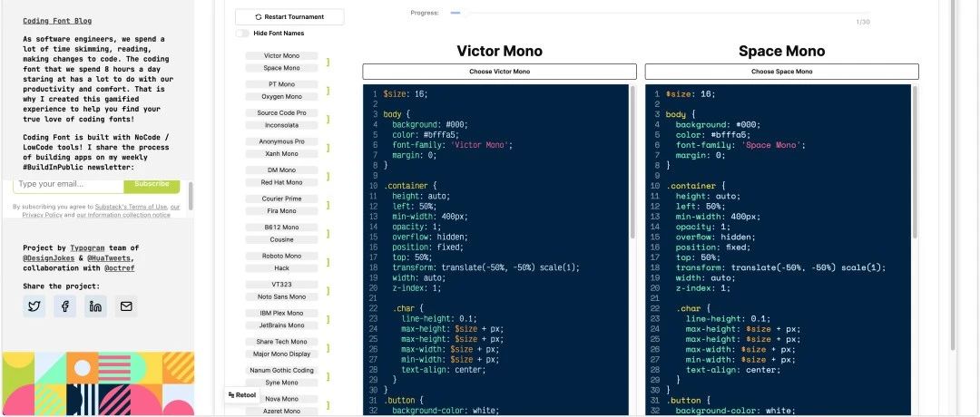Select DM Mono in the bracket
This screenshot has height=417, width=980.
pyautogui.click(x=282, y=170)
